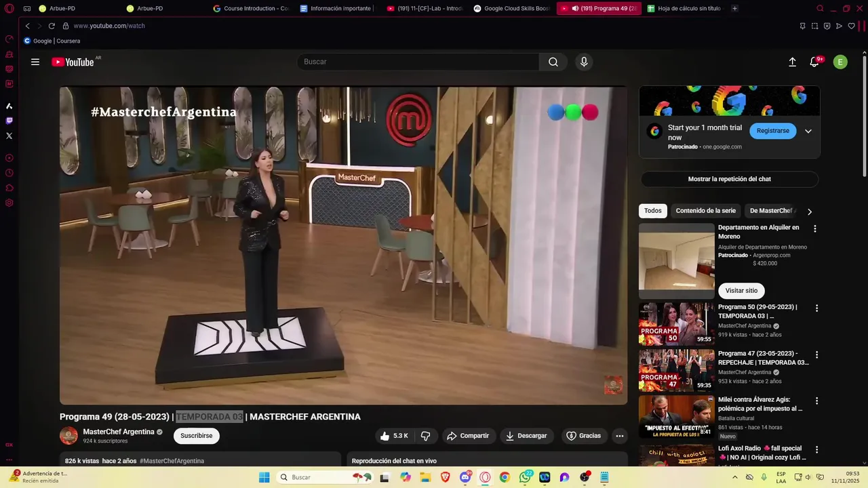This screenshot has height=488, width=868.
Task: Open the ad blocker shield icon
Action: point(827,26)
